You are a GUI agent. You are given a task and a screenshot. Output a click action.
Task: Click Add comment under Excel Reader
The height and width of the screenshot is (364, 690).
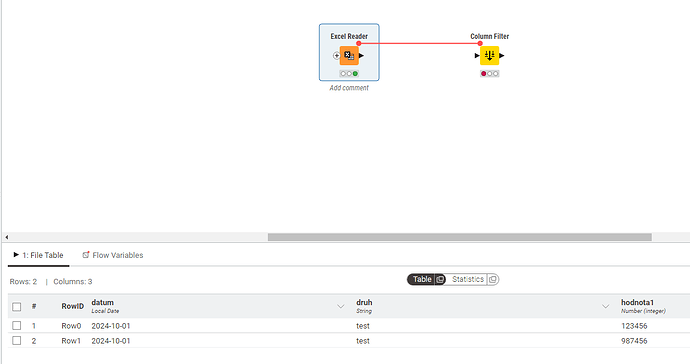click(x=349, y=88)
